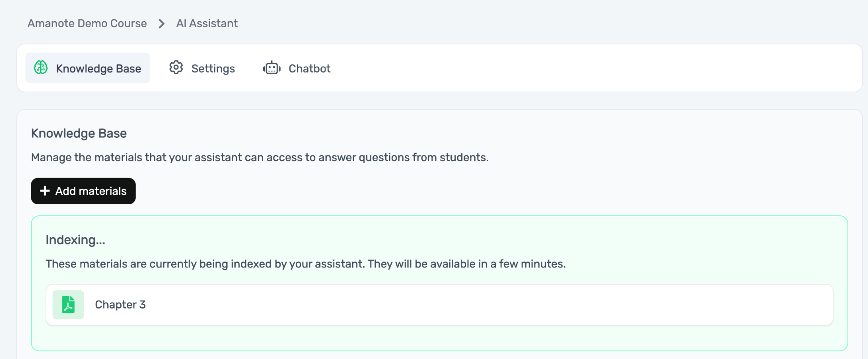Click empty space in the tab bar
The image size is (868, 359).
(593, 68)
